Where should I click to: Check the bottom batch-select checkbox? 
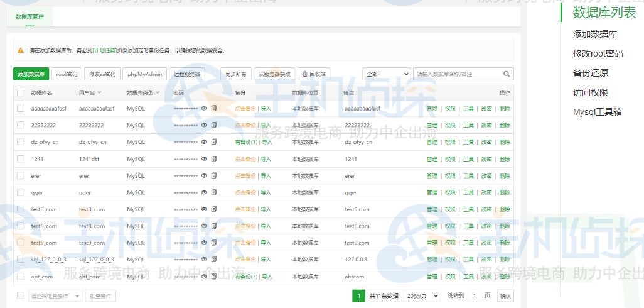(21, 295)
